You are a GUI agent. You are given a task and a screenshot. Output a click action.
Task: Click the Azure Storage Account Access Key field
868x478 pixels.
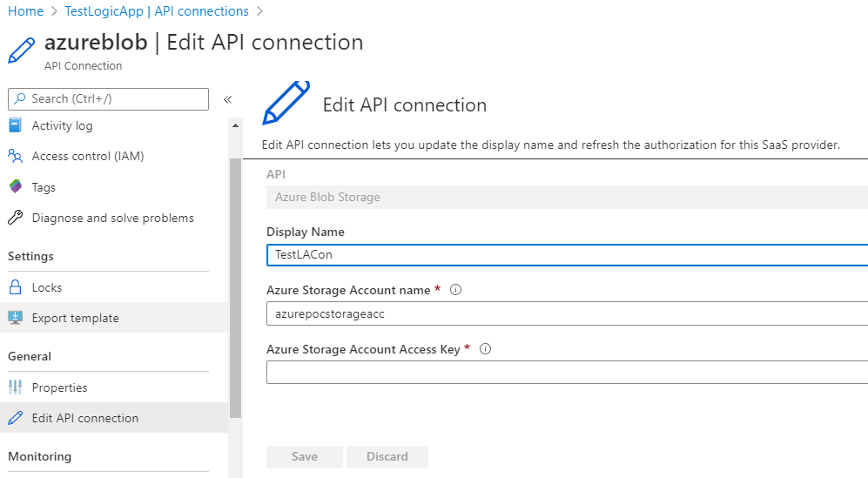pos(567,372)
